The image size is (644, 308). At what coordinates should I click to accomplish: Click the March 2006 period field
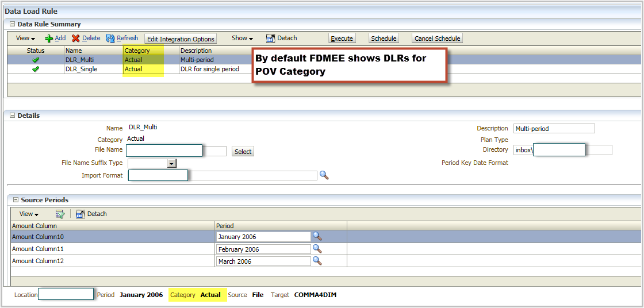click(x=263, y=261)
